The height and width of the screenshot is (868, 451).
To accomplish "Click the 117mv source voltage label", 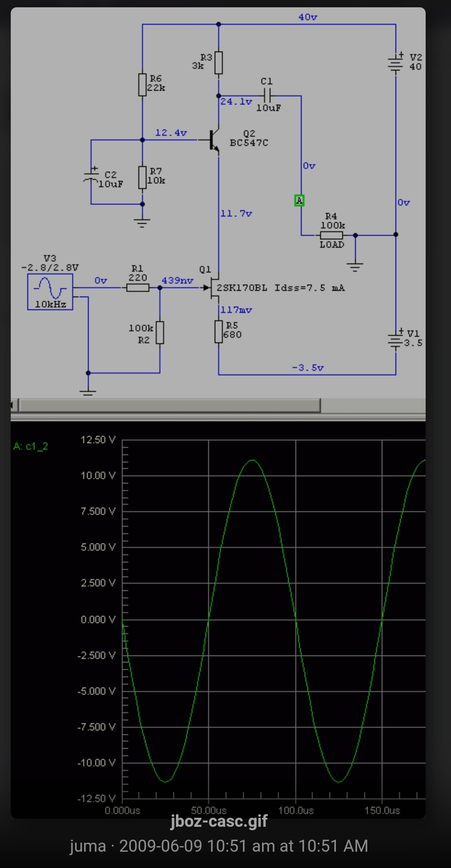I will coord(236,310).
